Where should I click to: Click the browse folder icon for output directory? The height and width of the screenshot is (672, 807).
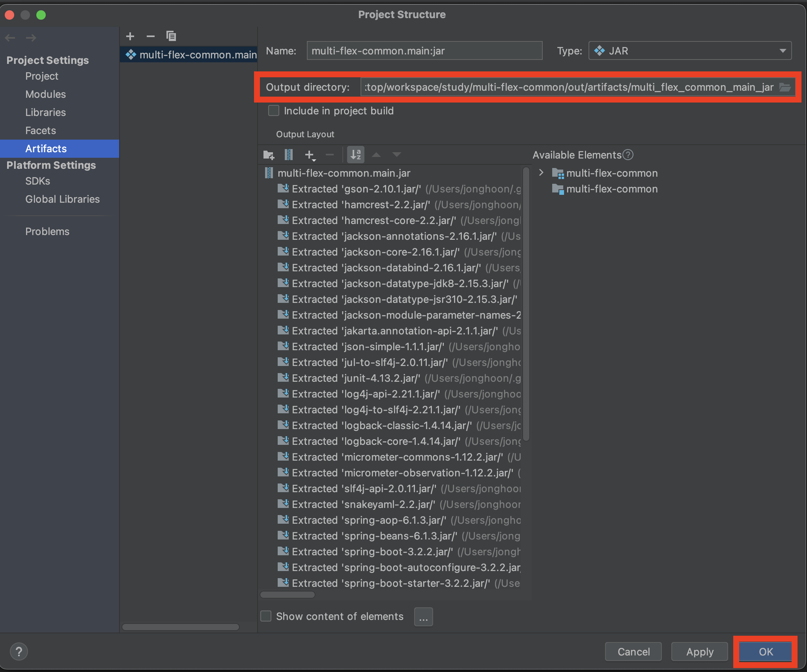click(785, 87)
